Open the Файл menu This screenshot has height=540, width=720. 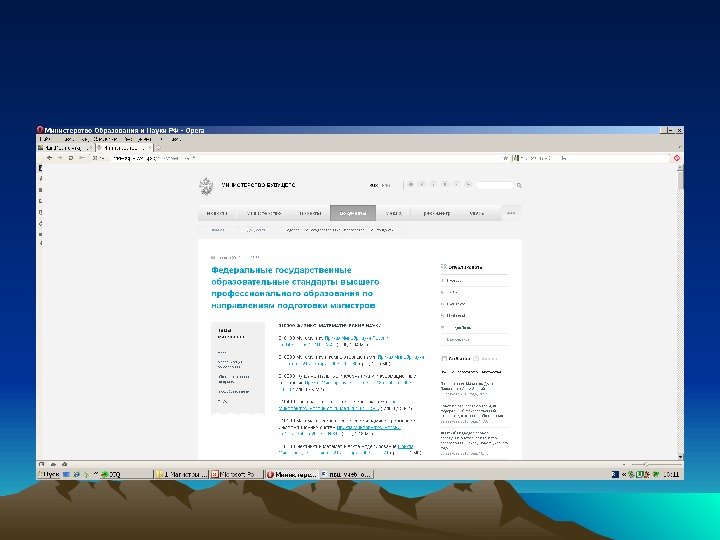coord(46,139)
